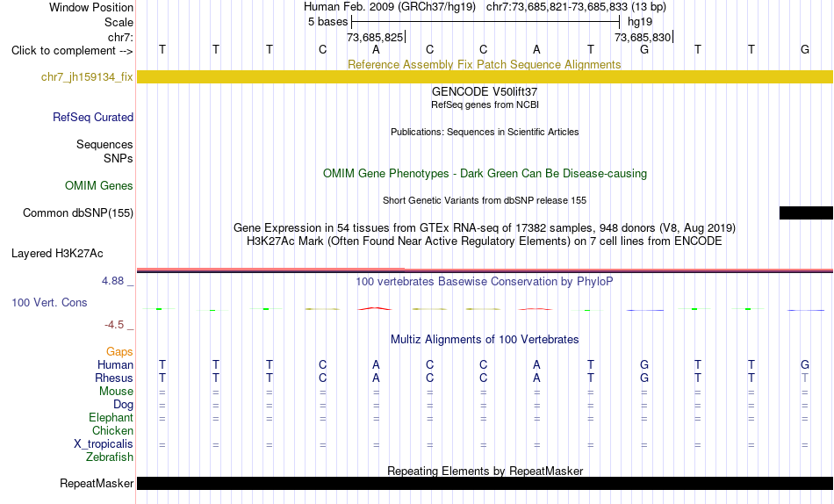This screenshot has width=834, height=504.
Task: Click 'RefSeq genes from NCBI' title
Action: tap(485, 104)
